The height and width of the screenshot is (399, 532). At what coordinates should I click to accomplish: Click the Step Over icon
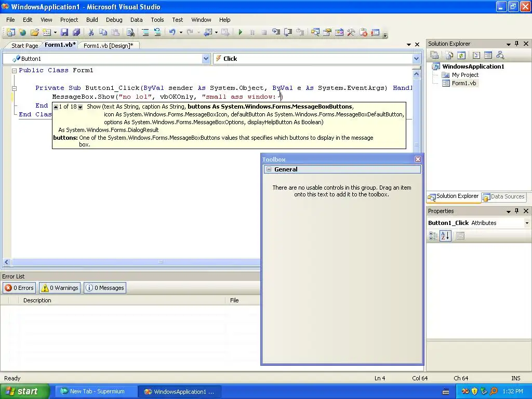point(288,32)
